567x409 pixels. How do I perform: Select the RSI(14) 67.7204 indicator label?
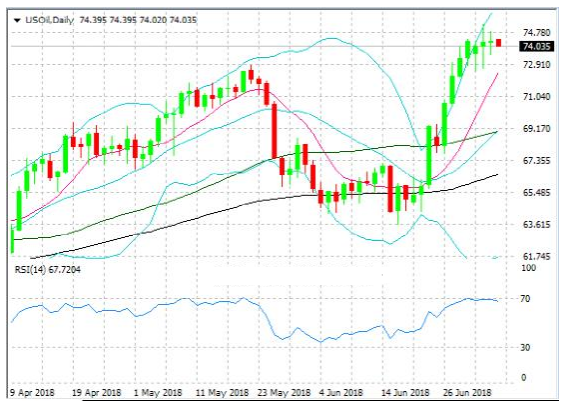click(x=47, y=270)
